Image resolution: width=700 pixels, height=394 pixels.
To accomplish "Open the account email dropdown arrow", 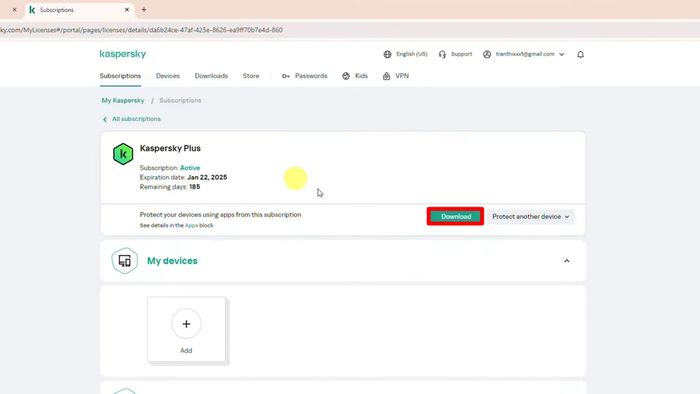I will [562, 54].
